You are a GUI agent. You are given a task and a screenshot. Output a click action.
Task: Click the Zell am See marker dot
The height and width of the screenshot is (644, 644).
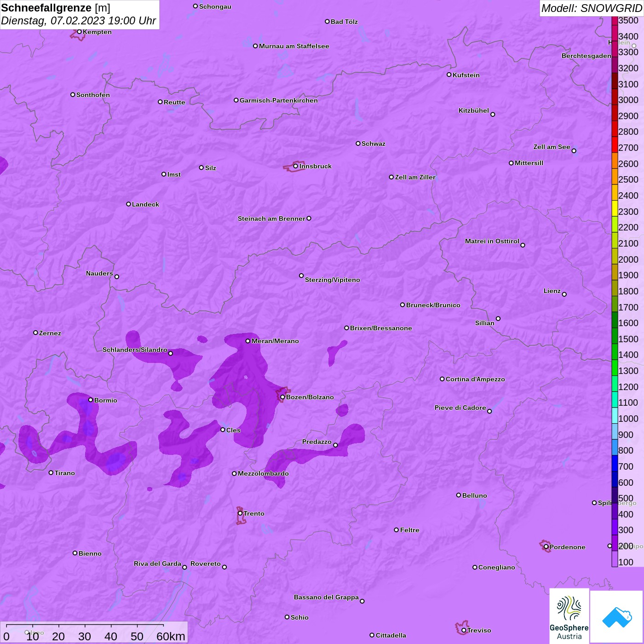tap(574, 151)
